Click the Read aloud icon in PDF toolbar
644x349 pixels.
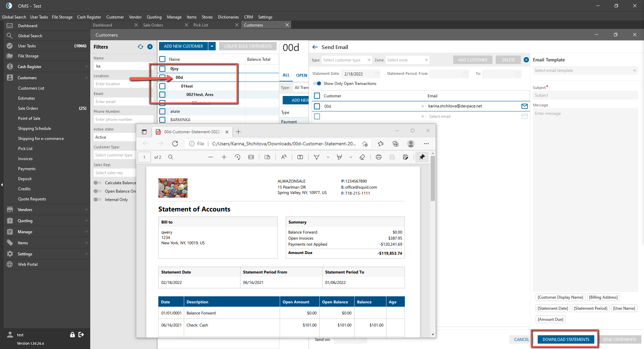(x=284, y=157)
